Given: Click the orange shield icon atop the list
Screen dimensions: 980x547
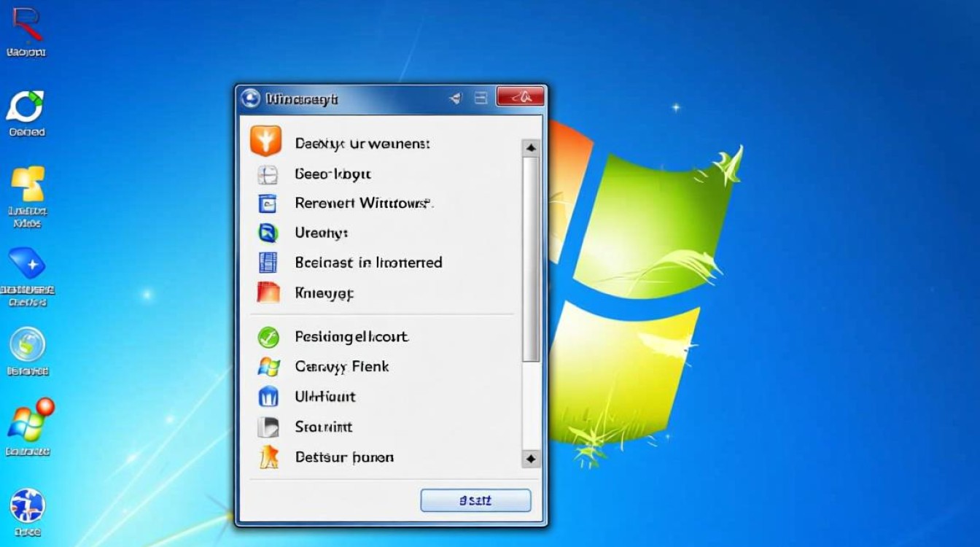Looking at the screenshot, I should pos(265,141).
